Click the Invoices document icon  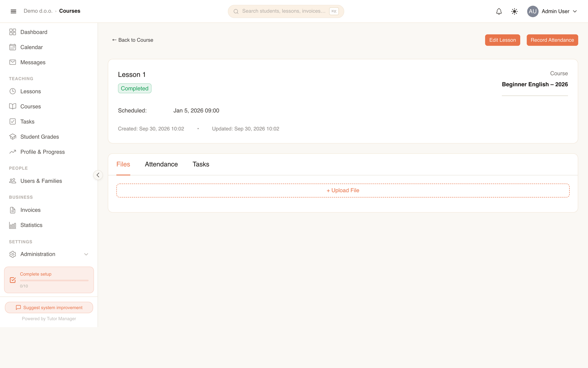[13, 210]
